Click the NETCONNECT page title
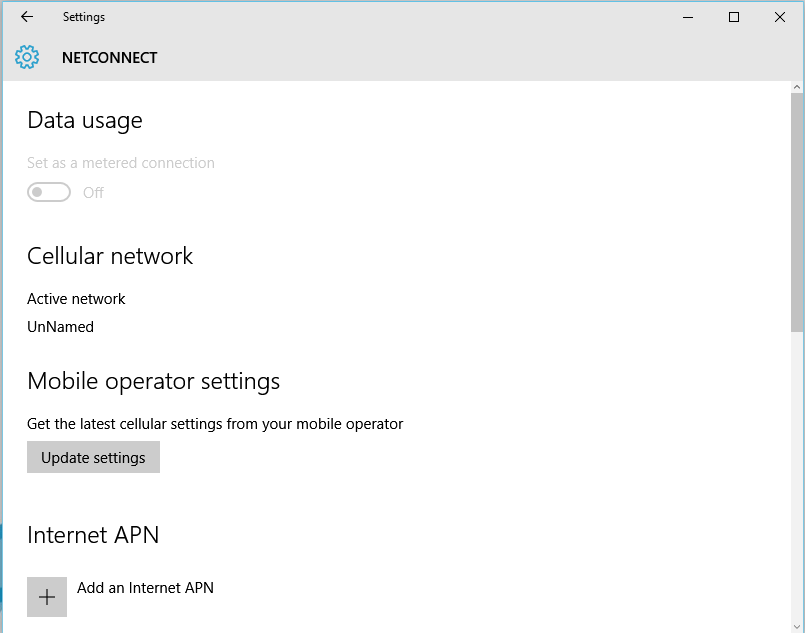The width and height of the screenshot is (805, 633). (109, 58)
